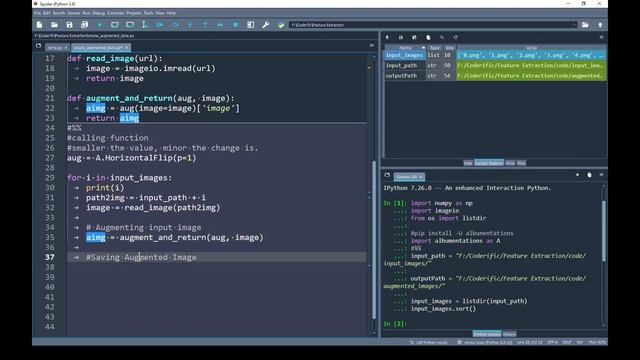Open the Help menu
The image size is (640, 360).
tap(171, 13)
